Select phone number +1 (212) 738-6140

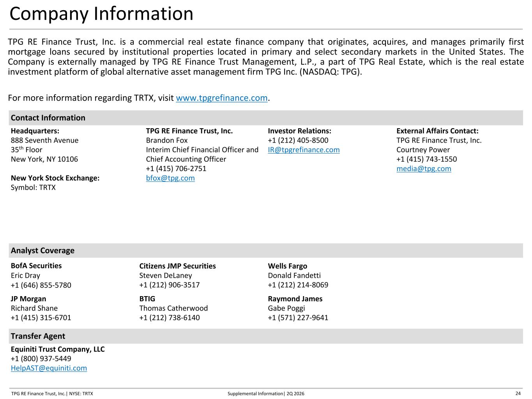coord(170,318)
